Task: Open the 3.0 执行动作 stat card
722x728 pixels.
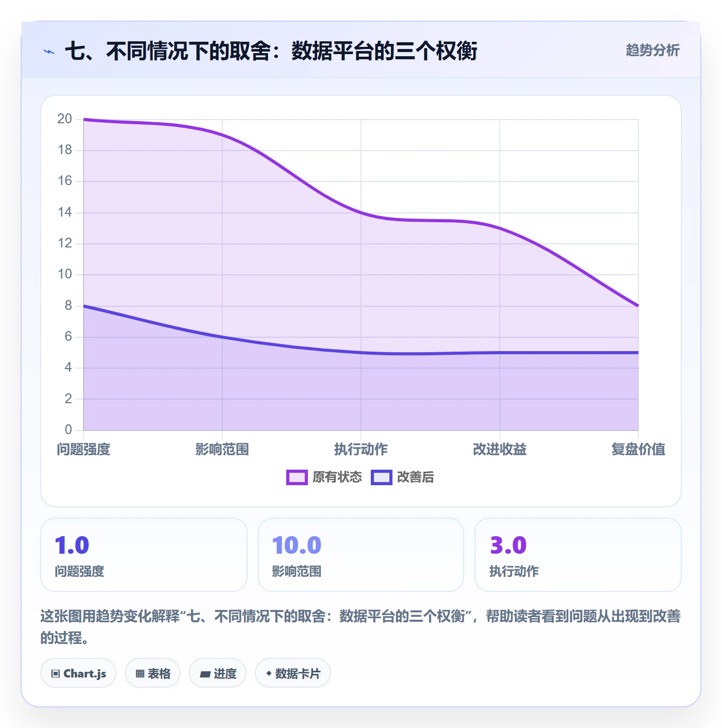Action: (578, 555)
